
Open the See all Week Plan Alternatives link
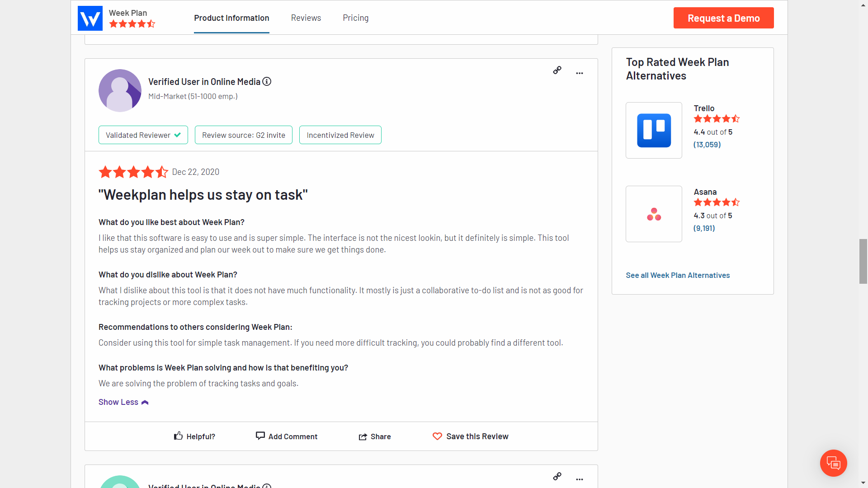click(677, 275)
